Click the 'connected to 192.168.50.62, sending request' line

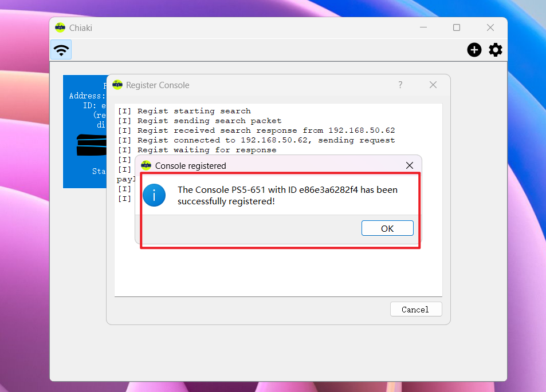(256, 140)
